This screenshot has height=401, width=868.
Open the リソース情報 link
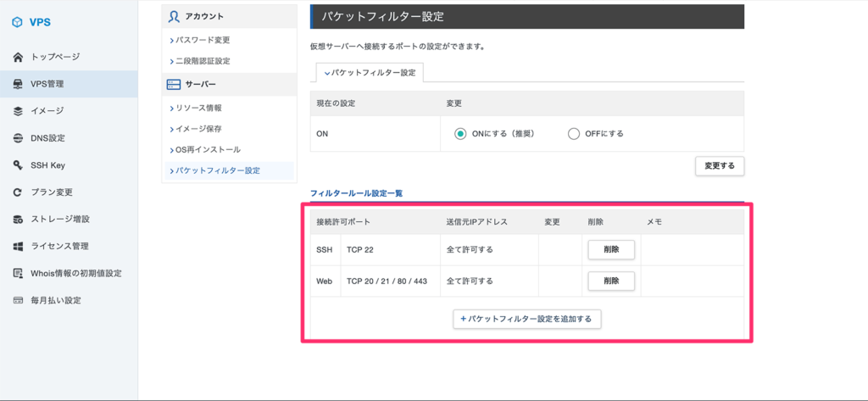pos(198,108)
